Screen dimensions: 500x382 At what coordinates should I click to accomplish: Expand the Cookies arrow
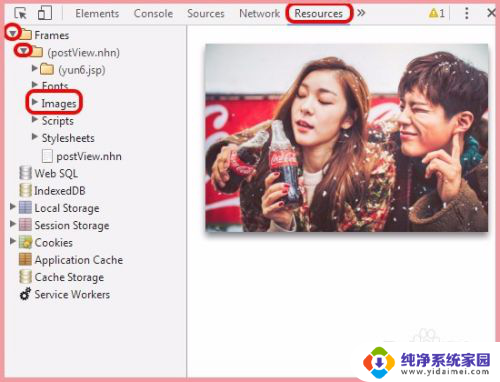(13, 241)
